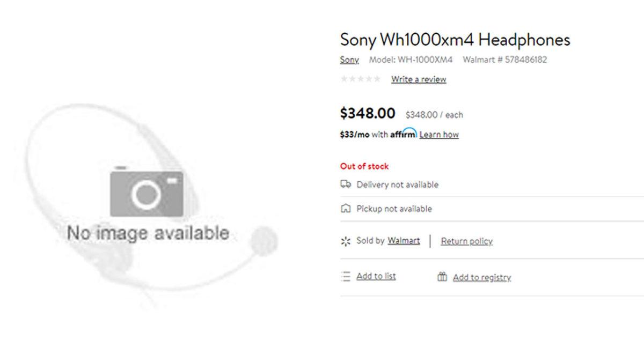Click the delivery truck icon
644x362 pixels.
pos(346,184)
